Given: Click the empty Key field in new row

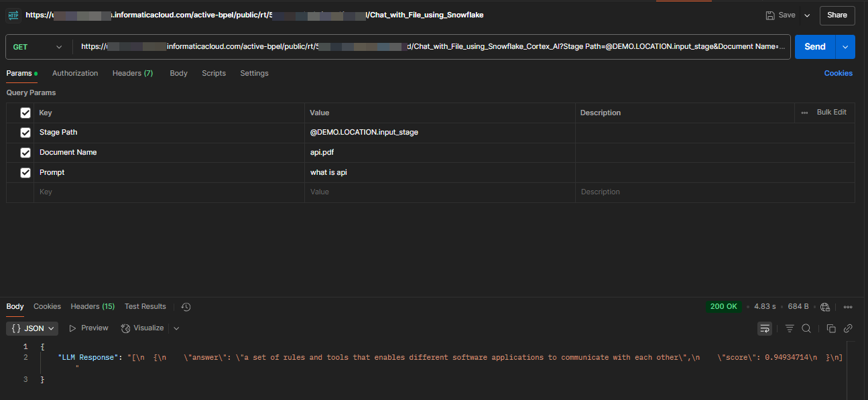Looking at the screenshot, I should click(x=170, y=192).
